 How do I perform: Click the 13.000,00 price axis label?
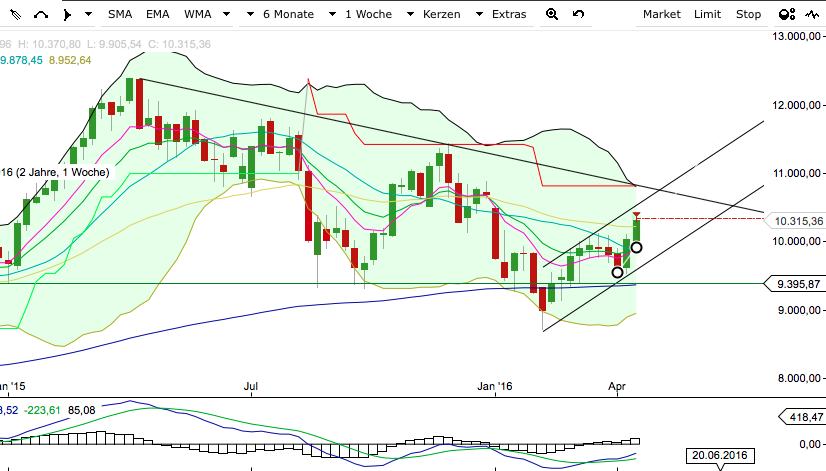pos(796,36)
